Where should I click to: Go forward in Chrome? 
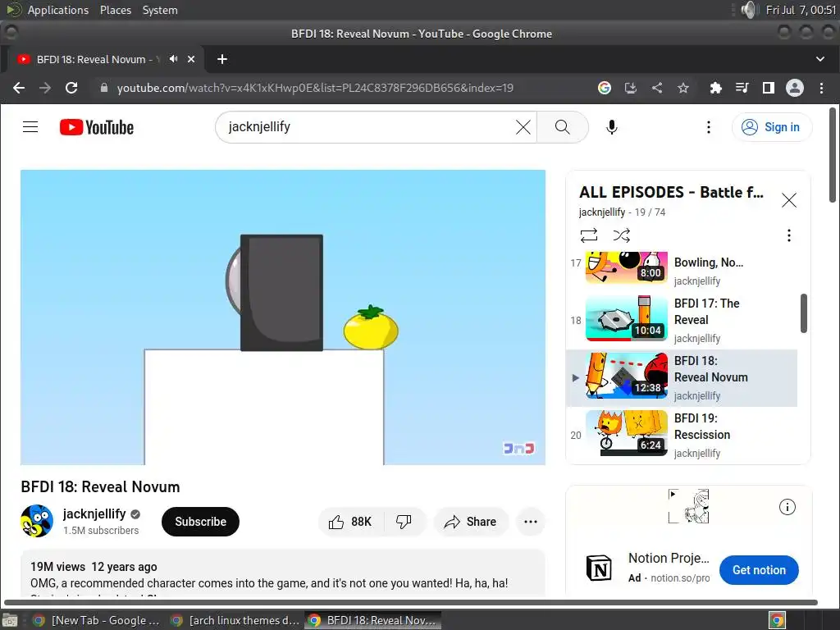point(45,88)
